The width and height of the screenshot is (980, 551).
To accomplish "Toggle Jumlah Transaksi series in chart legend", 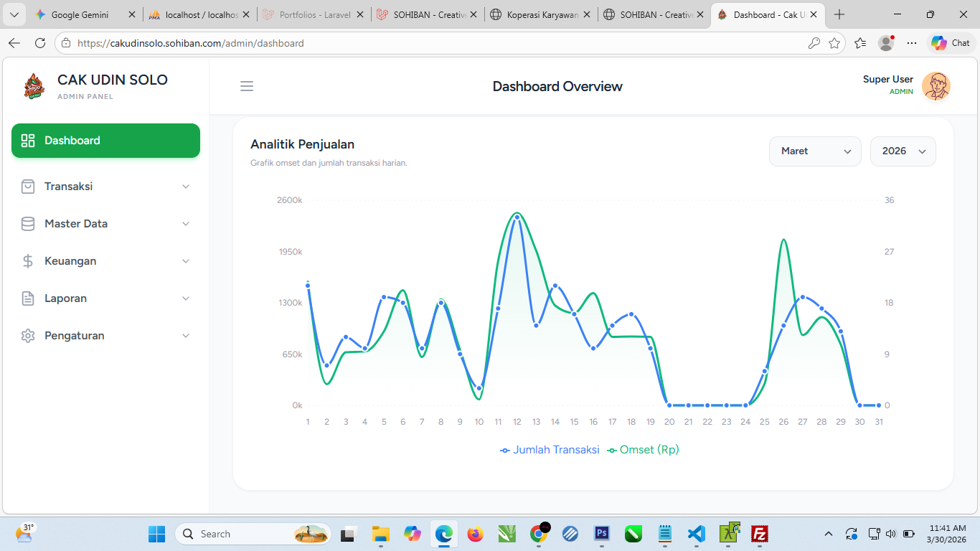I will tap(550, 450).
